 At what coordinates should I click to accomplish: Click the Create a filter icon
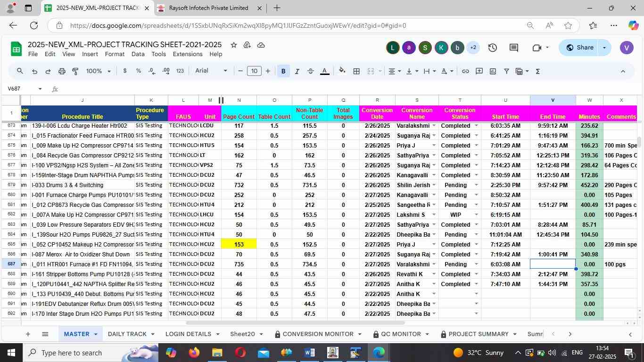click(506, 71)
